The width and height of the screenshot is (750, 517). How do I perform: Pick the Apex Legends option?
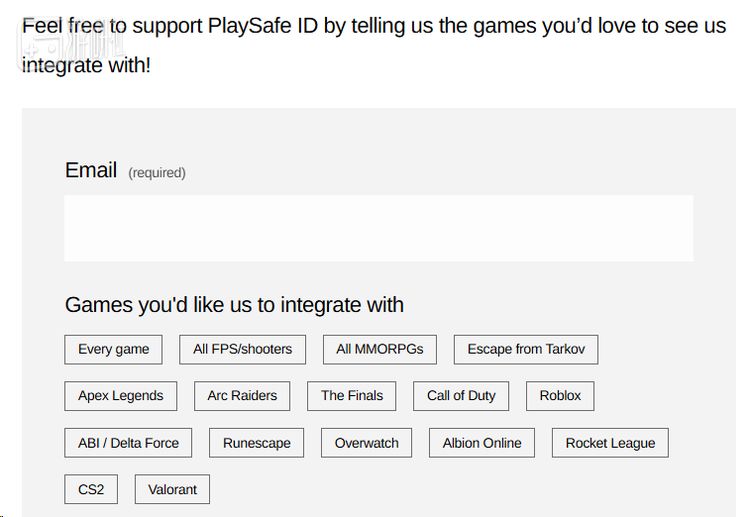[x=121, y=396]
